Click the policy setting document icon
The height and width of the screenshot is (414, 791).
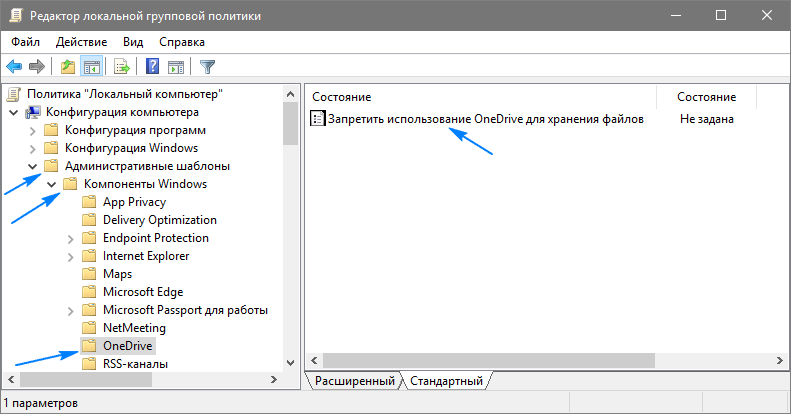coord(318,119)
